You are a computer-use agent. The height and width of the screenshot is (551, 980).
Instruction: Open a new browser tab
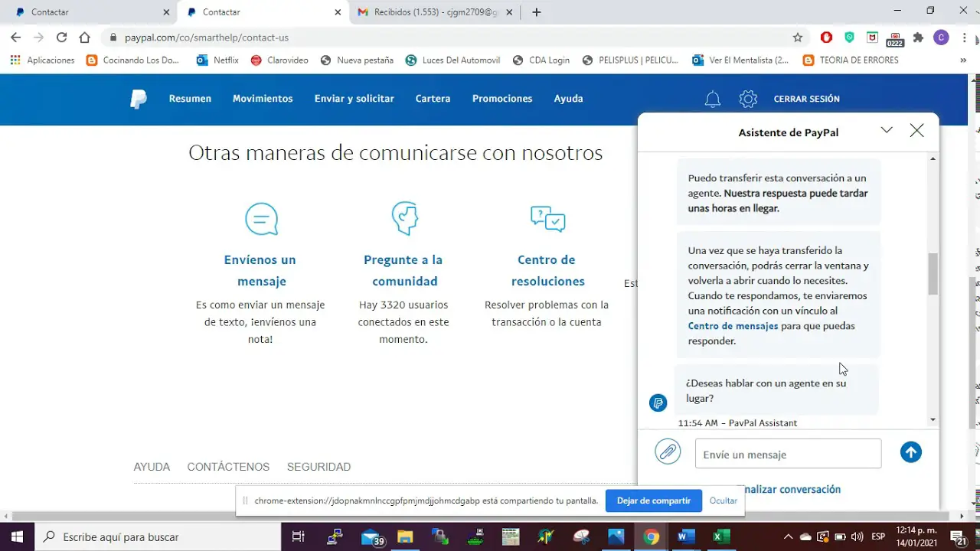coord(536,12)
